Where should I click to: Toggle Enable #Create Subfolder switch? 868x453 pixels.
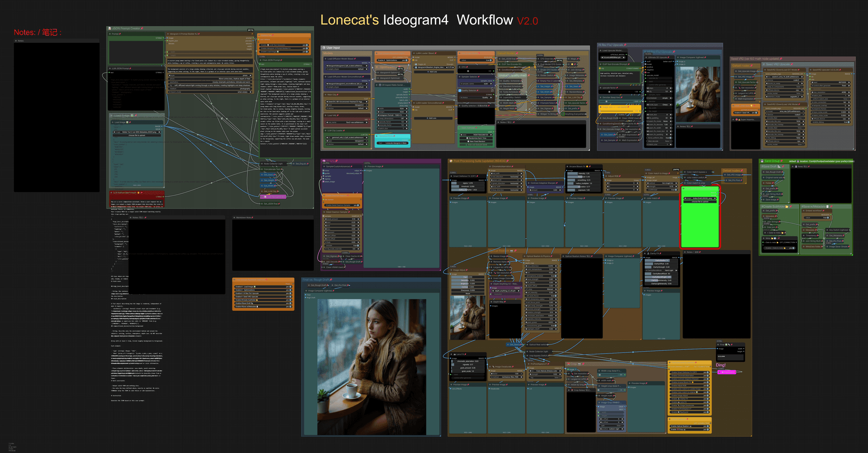point(263,300)
